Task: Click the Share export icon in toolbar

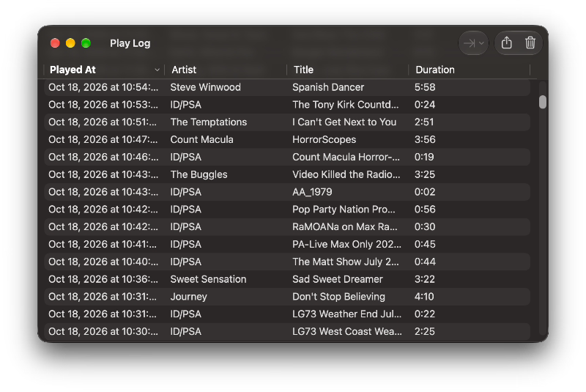Action: [506, 42]
